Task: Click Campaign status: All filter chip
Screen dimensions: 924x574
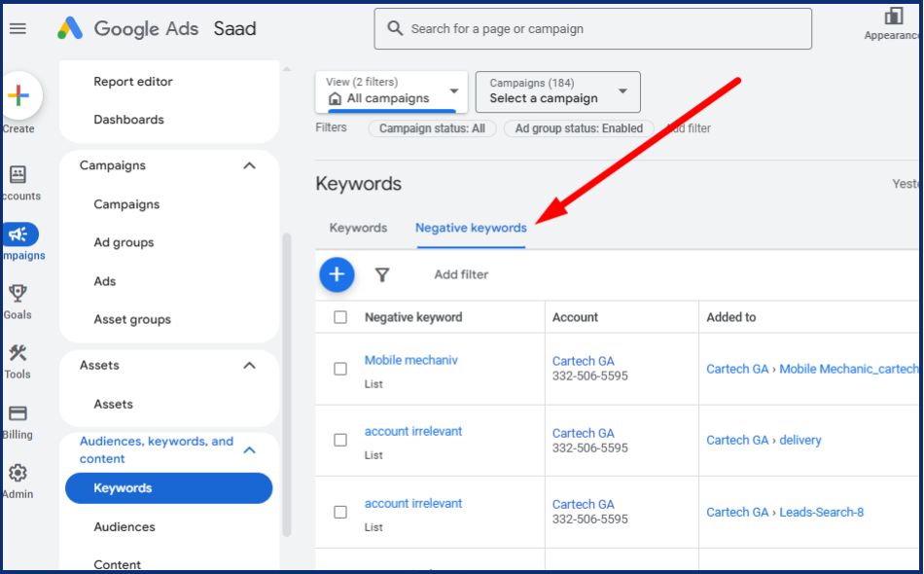Action: (432, 128)
